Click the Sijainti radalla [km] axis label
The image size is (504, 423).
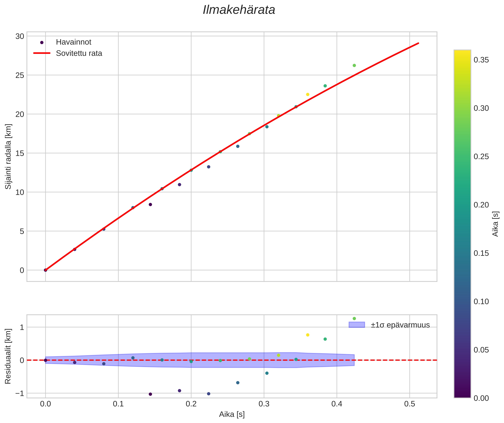(8, 157)
